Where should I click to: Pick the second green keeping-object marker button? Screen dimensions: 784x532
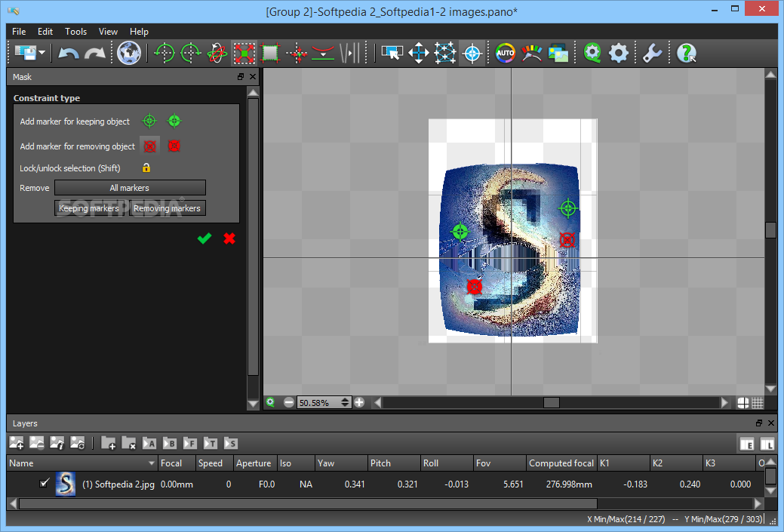click(174, 121)
